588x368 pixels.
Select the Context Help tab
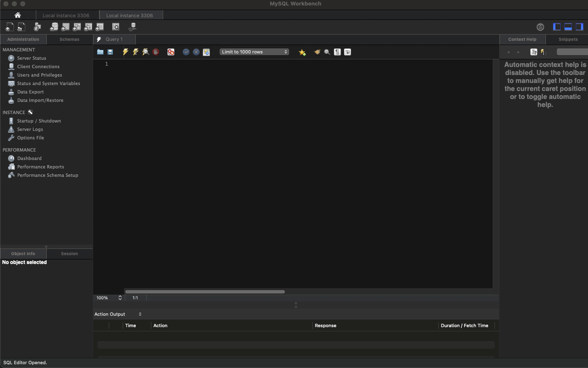point(522,39)
